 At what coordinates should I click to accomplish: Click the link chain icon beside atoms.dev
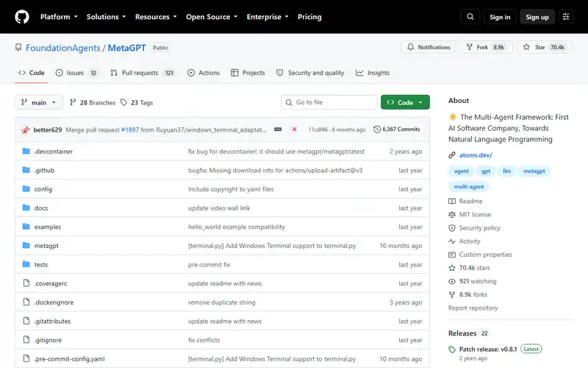tap(452, 155)
